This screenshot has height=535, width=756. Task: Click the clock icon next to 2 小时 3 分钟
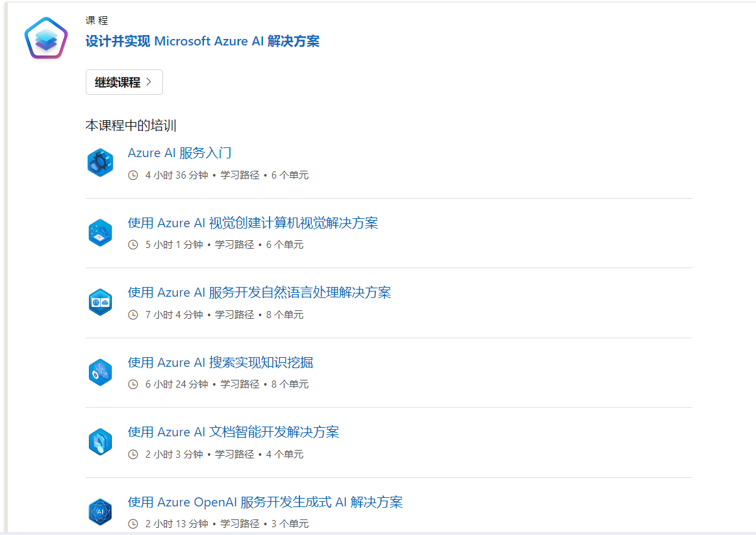(133, 454)
